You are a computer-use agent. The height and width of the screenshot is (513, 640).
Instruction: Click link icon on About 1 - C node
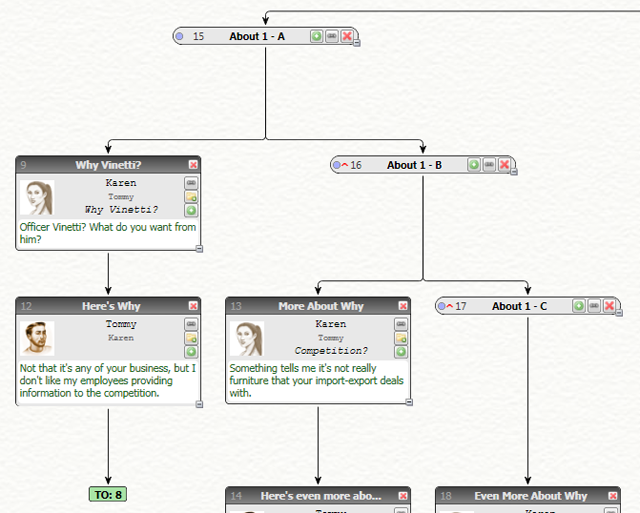tap(594, 306)
